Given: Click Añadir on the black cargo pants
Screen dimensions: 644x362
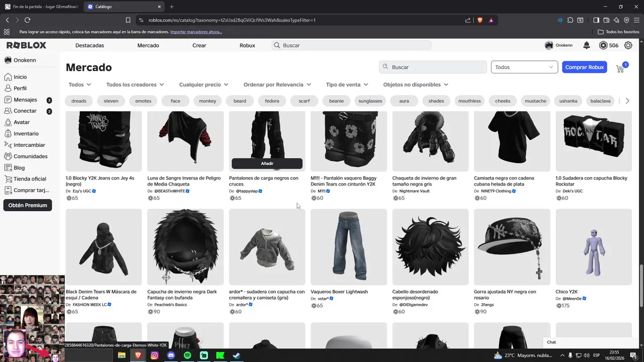Looking at the screenshot, I should click(x=267, y=163).
